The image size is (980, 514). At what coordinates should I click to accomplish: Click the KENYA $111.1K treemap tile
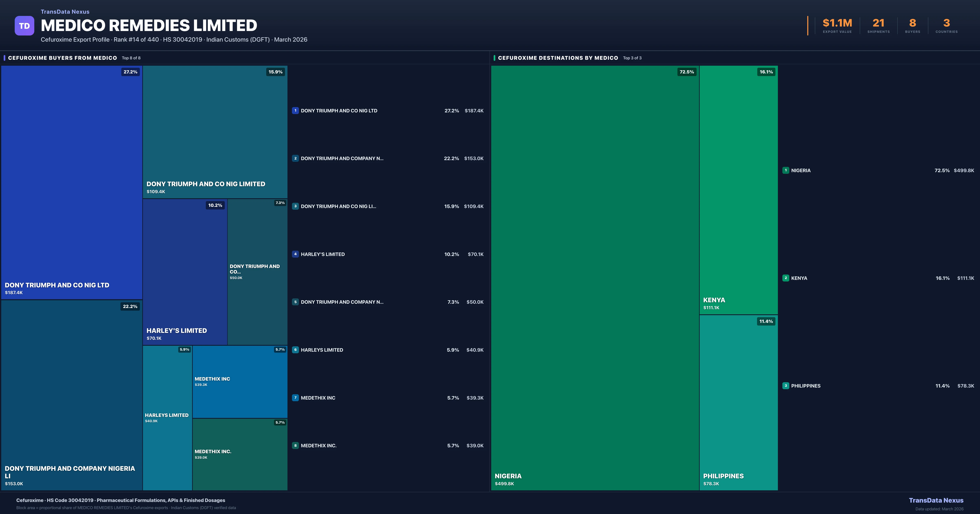point(738,190)
